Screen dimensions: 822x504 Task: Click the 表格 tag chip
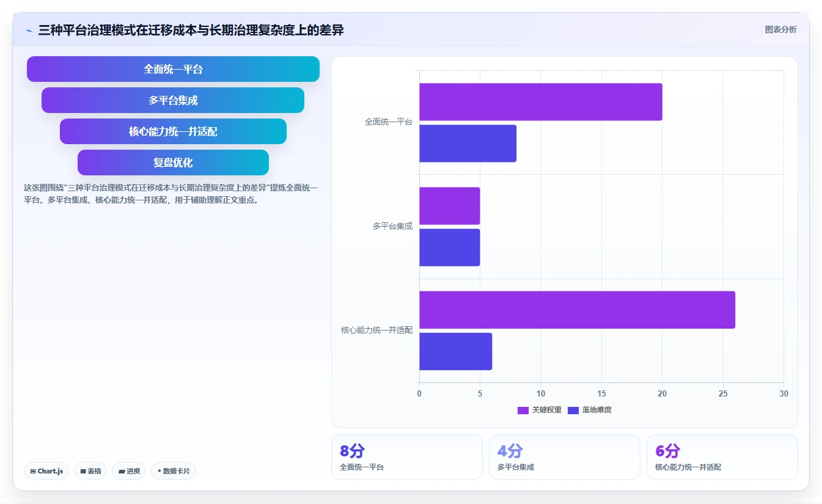click(x=90, y=471)
